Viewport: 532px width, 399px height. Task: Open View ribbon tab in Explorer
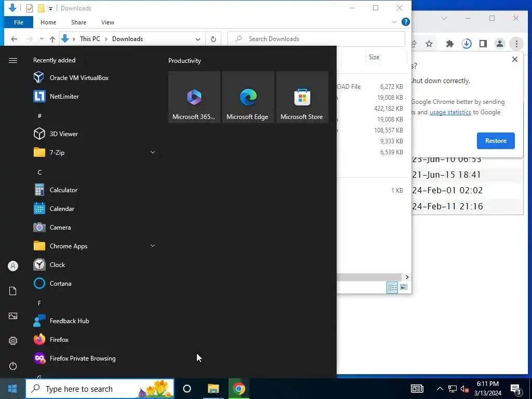[108, 22]
